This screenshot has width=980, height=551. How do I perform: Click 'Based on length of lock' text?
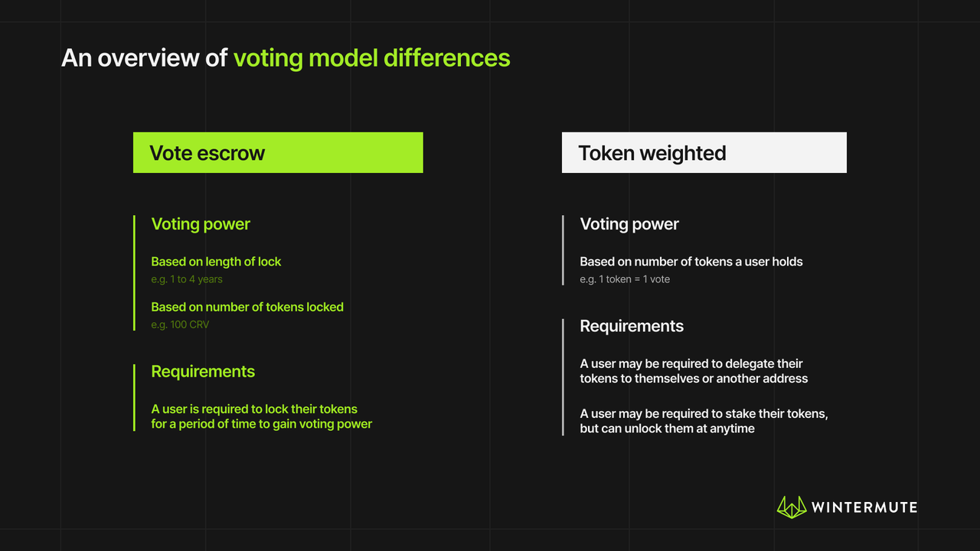click(x=216, y=262)
